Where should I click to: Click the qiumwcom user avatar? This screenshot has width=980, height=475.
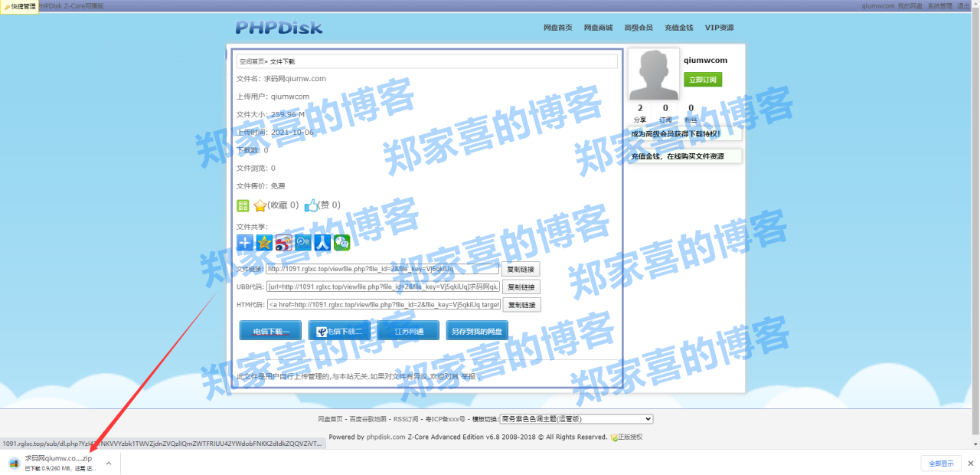pyautogui.click(x=653, y=74)
